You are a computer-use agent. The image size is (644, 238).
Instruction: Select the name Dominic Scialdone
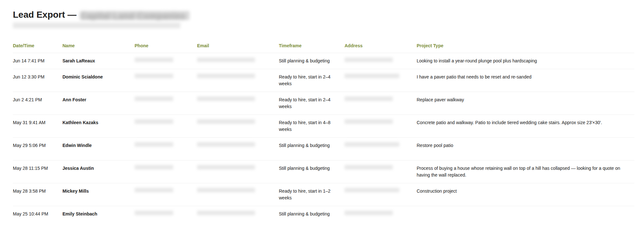point(82,77)
